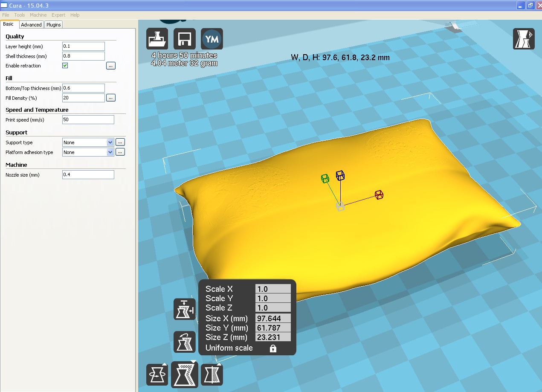Click the Scale Y value field
The image size is (542, 392).
coord(273,298)
